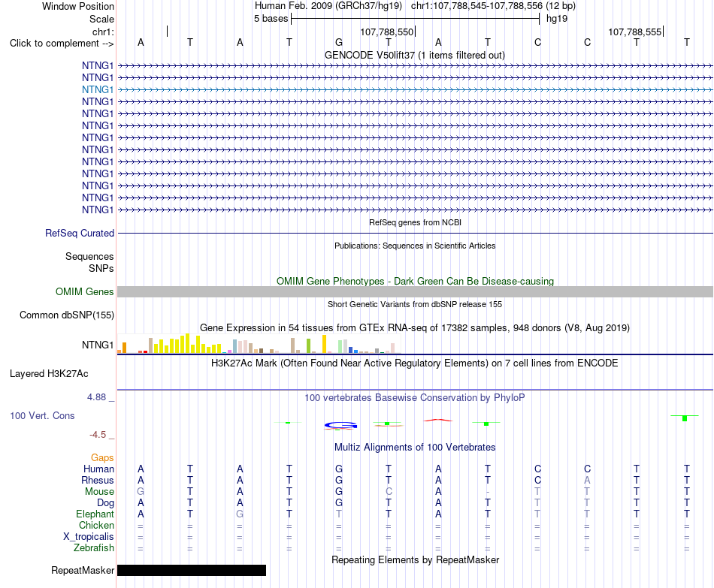This screenshot has width=714, height=588.
Task: Click the hg19 label beside the scale bar
Action: click(x=557, y=19)
